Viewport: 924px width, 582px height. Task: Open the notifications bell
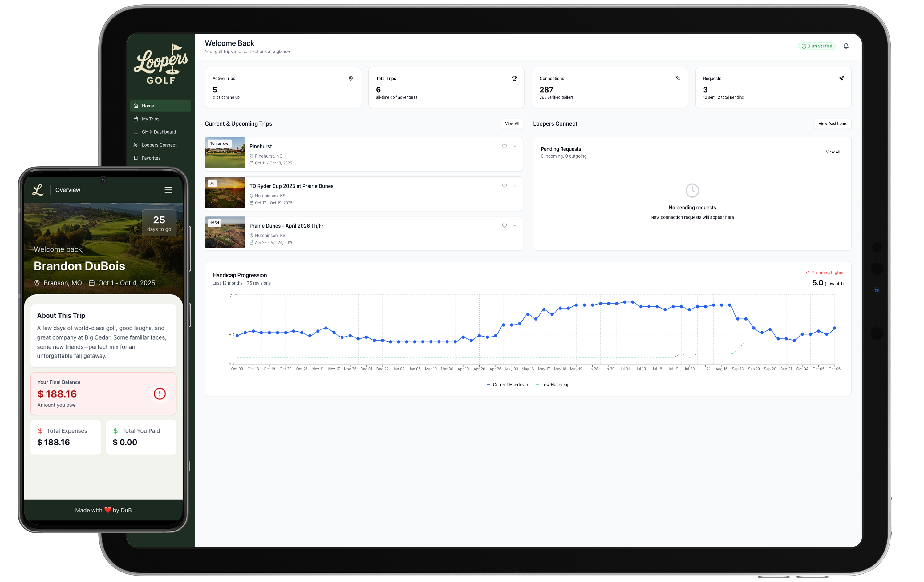click(846, 46)
